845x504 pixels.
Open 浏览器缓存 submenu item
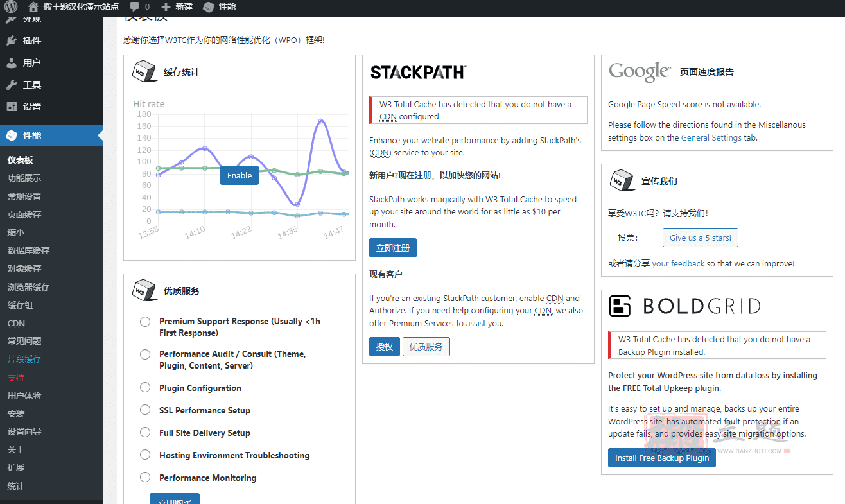pos(28,287)
